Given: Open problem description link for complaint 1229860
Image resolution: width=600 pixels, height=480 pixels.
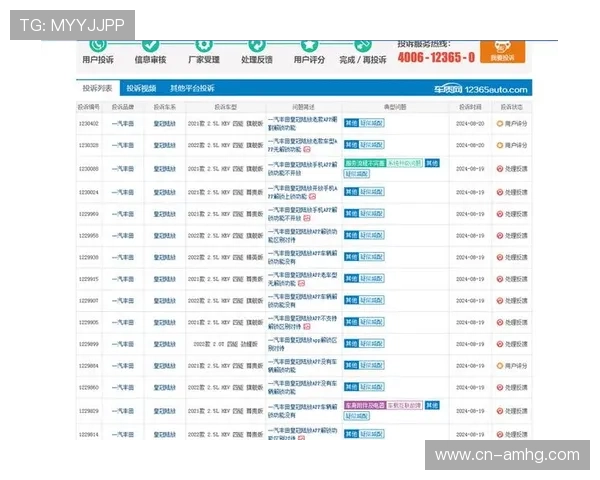Looking at the screenshot, I should tap(302, 387).
